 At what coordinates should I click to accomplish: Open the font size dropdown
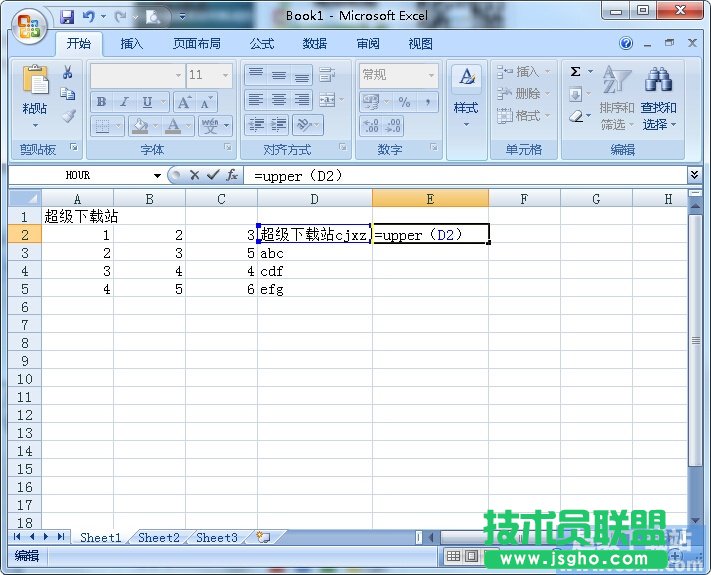coord(225,75)
